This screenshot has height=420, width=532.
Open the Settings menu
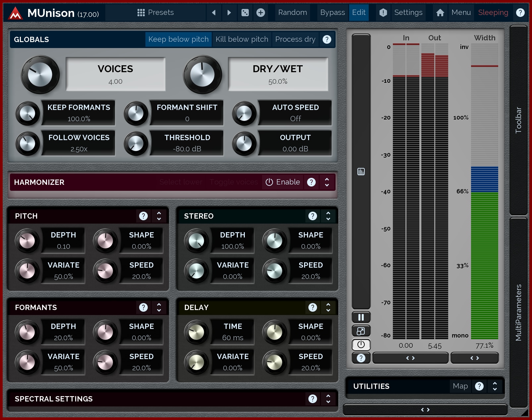pos(408,13)
